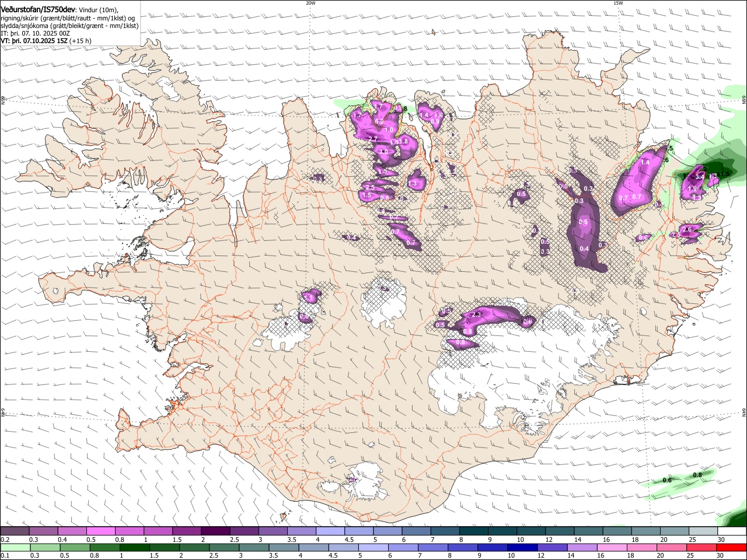Select the 'IT: þri. 07. 10. 2025 00Z' line
The height and width of the screenshot is (560, 747).
[35, 33]
